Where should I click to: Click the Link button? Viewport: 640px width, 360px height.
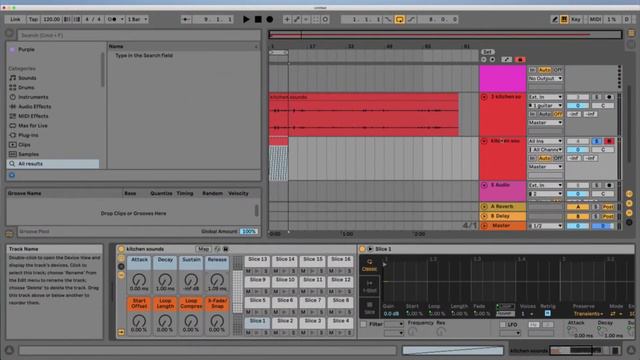pyautogui.click(x=15, y=19)
